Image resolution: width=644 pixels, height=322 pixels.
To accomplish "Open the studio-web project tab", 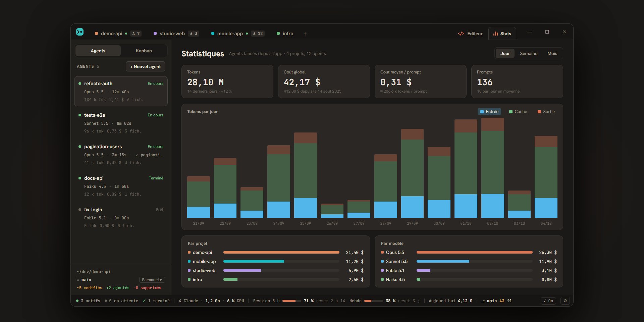I will click(x=176, y=34).
